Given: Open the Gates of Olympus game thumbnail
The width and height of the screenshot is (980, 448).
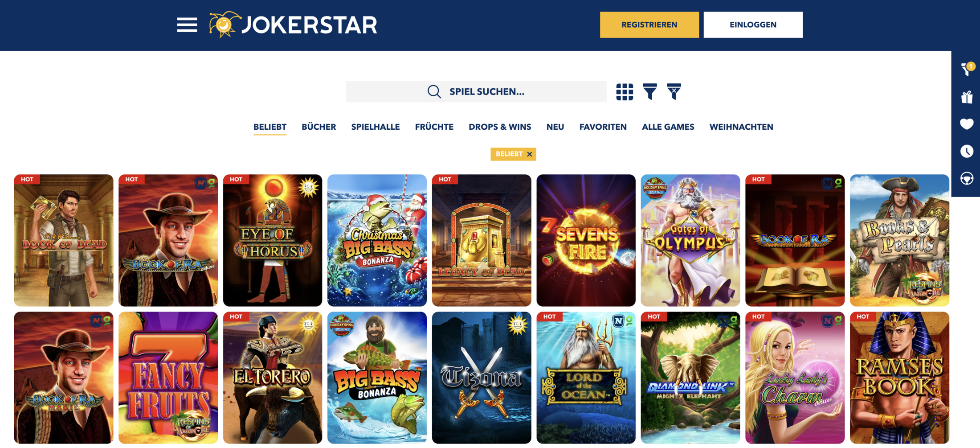Looking at the screenshot, I should (690, 240).
